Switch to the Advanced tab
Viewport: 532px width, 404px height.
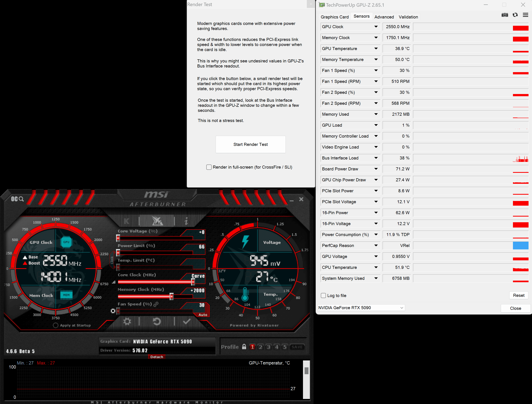coord(384,17)
